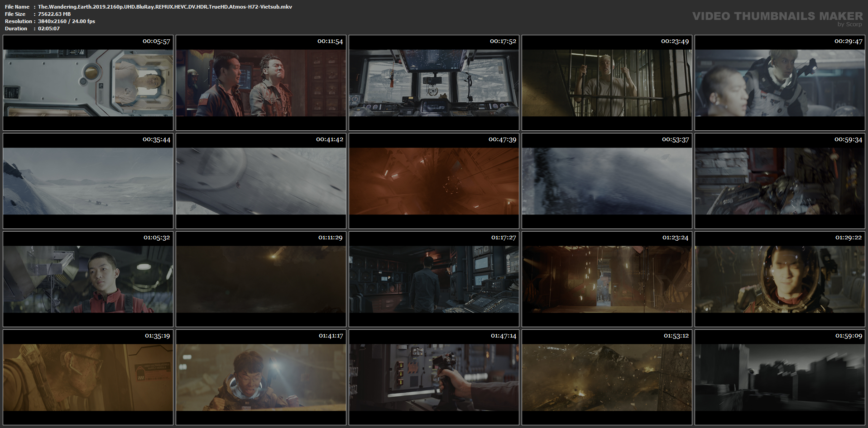Image resolution: width=868 pixels, height=428 pixels.
Task: Open thumbnail at 01:41:17
Action: click(x=261, y=377)
